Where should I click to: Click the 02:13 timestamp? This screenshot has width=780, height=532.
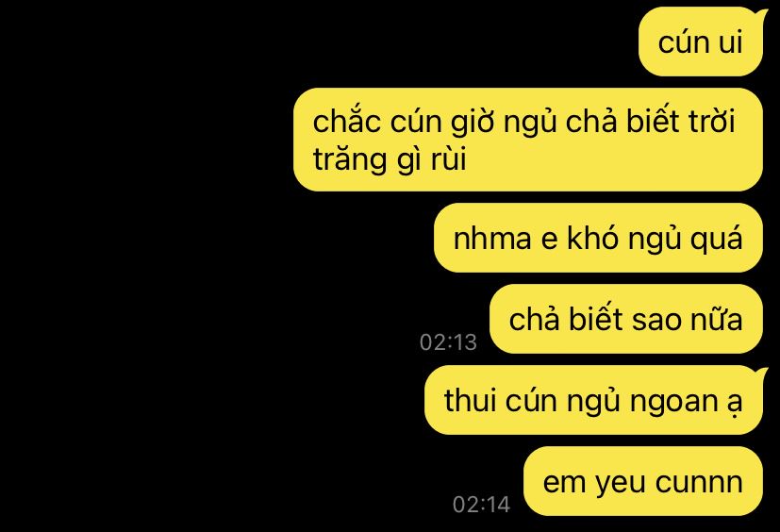tap(448, 341)
